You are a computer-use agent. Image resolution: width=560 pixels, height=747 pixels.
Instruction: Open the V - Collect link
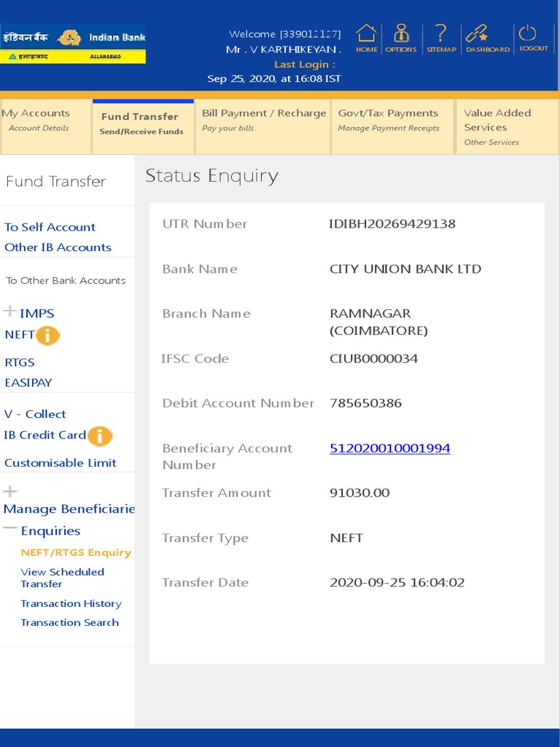tap(35, 414)
